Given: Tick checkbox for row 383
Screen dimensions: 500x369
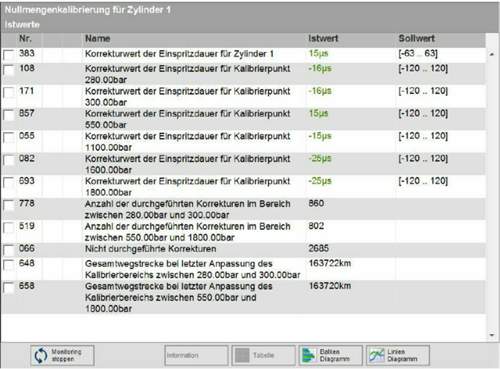Looking at the screenshot, I should (9, 55).
